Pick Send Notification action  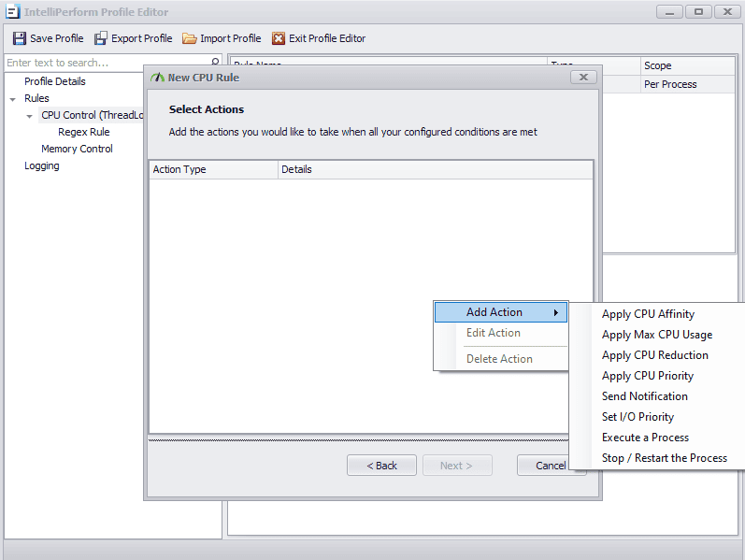[644, 396]
